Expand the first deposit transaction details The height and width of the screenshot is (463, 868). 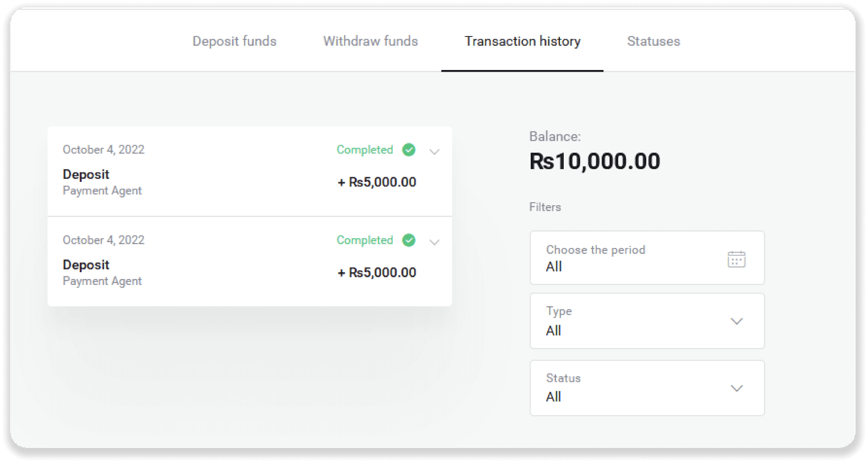point(435,151)
